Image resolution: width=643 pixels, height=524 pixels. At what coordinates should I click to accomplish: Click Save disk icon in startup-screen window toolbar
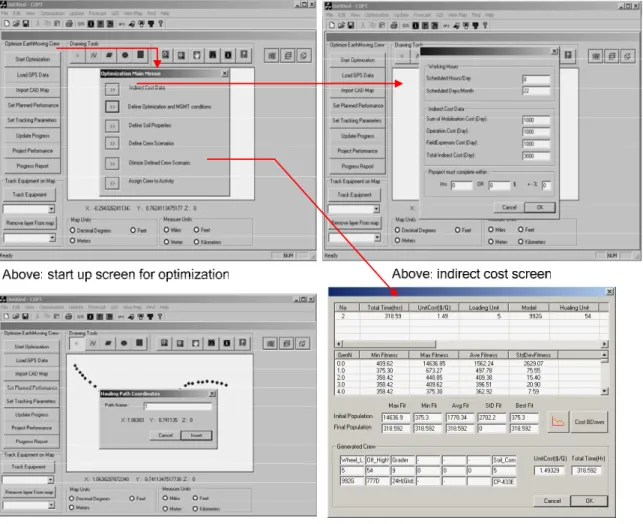click(x=25, y=24)
